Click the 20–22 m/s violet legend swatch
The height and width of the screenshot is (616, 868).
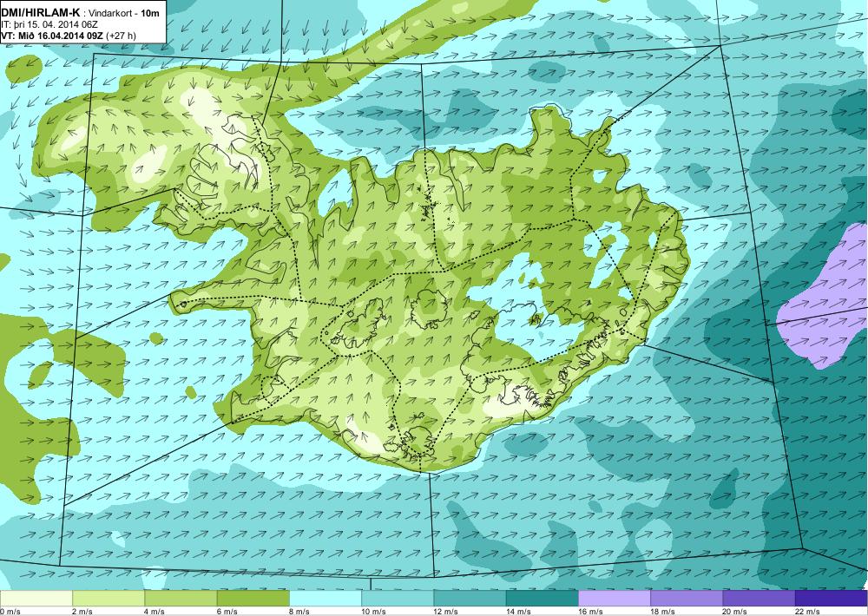click(x=759, y=599)
